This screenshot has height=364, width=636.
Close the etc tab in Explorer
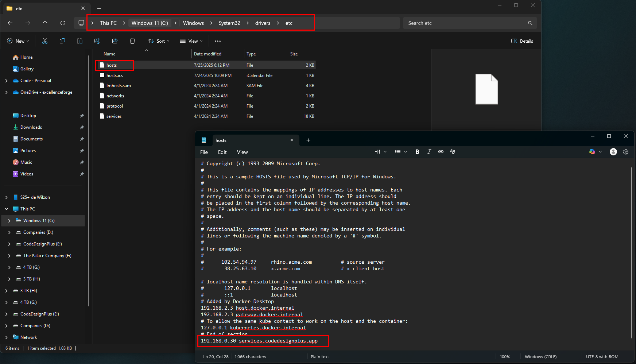pyautogui.click(x=83, y=8)
